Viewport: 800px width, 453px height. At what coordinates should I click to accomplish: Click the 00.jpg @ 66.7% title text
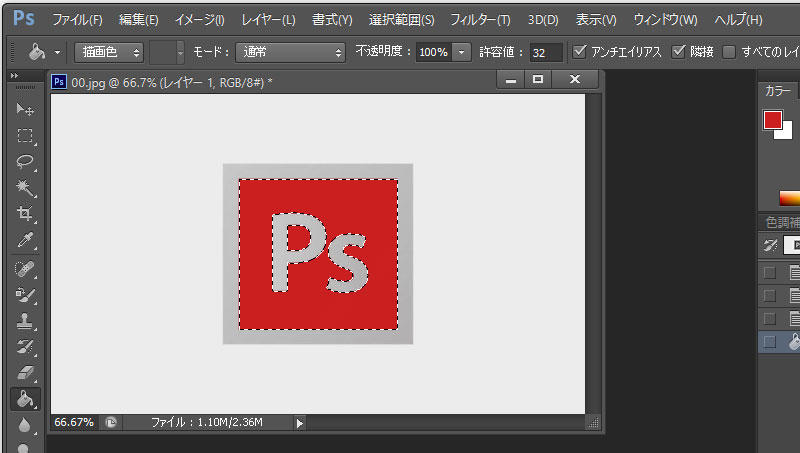point(171,82)
